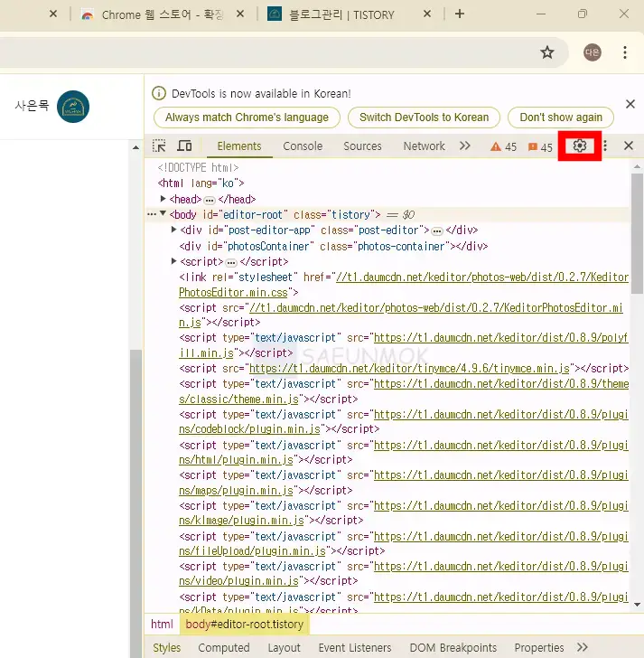Open the Sources tab

(362, 146)
